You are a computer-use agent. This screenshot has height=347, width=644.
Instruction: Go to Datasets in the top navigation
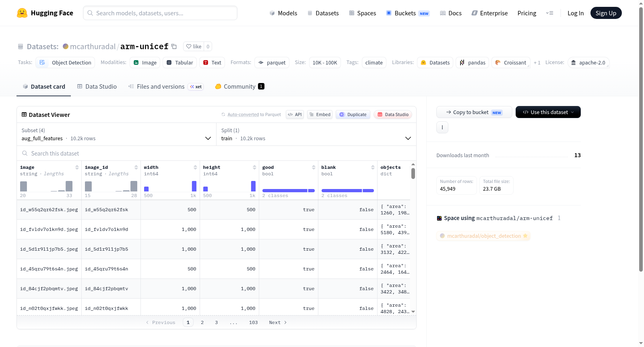coord(323,13)
